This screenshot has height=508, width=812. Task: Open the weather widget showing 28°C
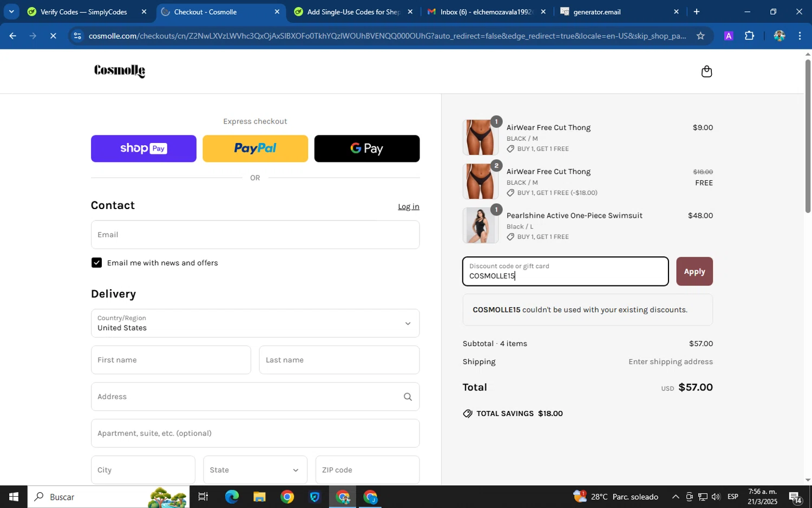(616, 497)
